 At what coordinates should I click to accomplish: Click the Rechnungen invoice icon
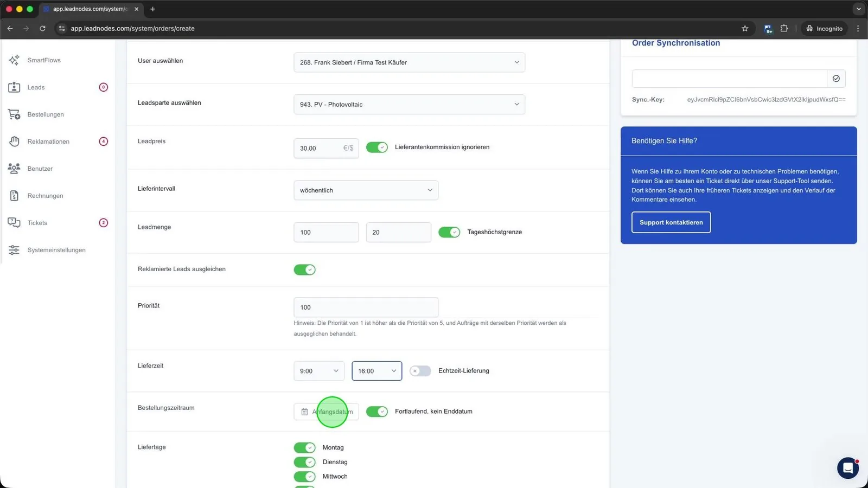click(14, 196)
